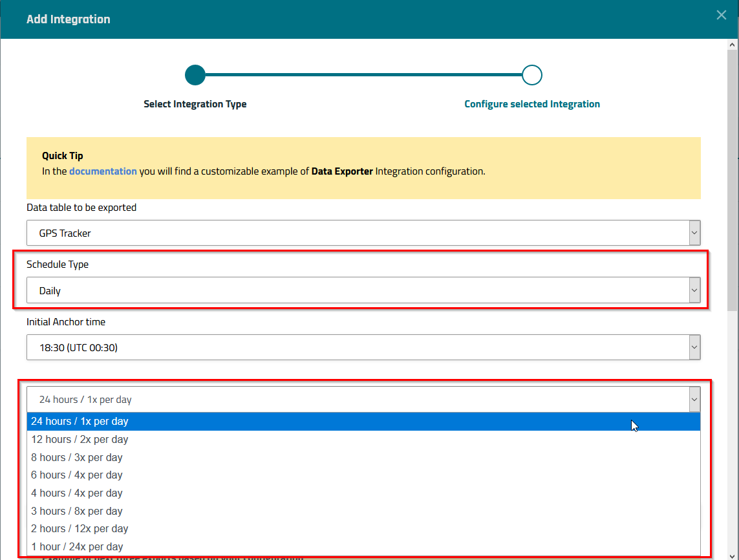Choose the 4 hours interval option

coord(77,493)
